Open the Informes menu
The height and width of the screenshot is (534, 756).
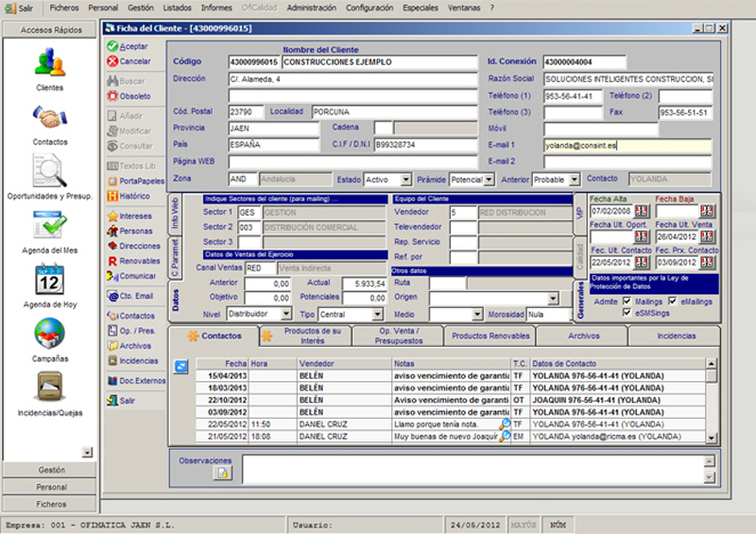(x=216, y=8)
